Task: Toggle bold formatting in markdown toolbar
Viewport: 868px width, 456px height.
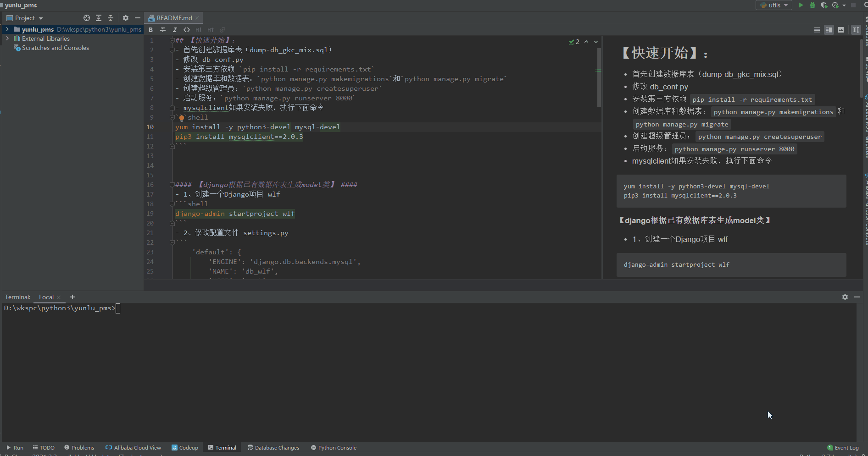Action: point(150,30)
